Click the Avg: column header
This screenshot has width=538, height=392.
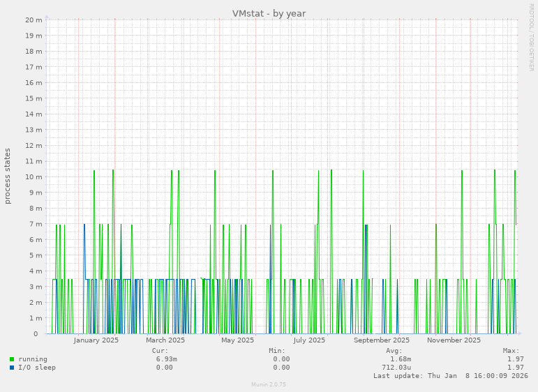click(394, 351)
